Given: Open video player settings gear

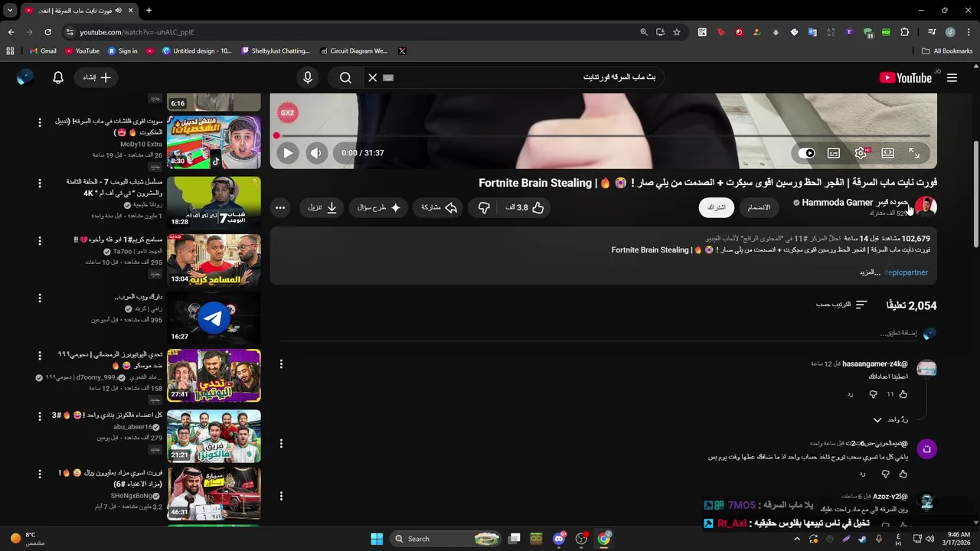Looking at the screenshot, I should (x=861, y=153).
